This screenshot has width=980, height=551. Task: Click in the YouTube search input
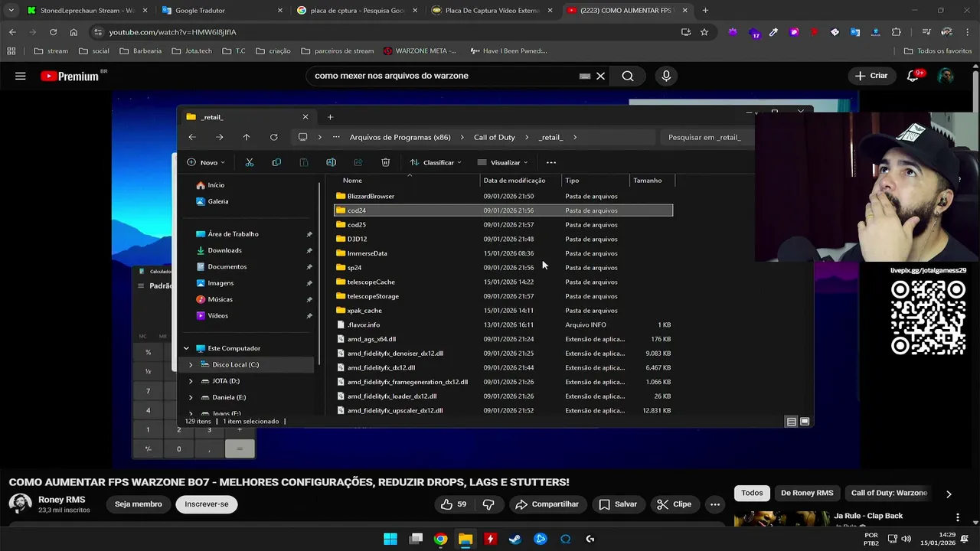pyautogui.click(x=444, y=76)
